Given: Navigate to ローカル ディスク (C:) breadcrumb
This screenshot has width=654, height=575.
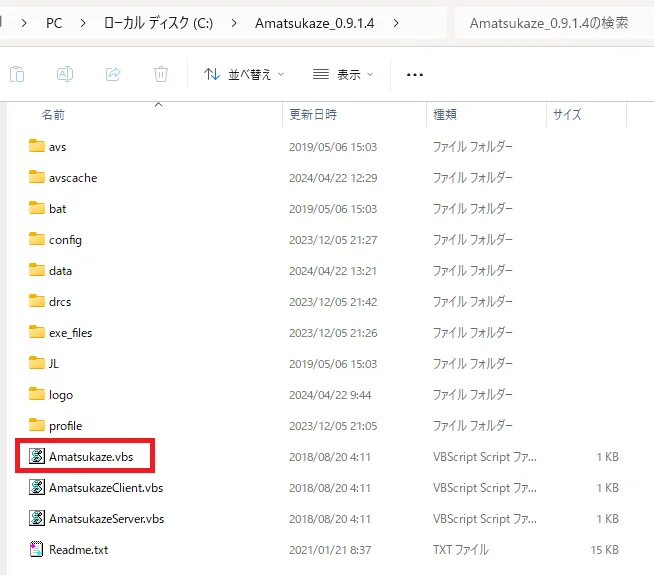Looking at the screenshot, I should pyautogui.click(x=157, y=22).
